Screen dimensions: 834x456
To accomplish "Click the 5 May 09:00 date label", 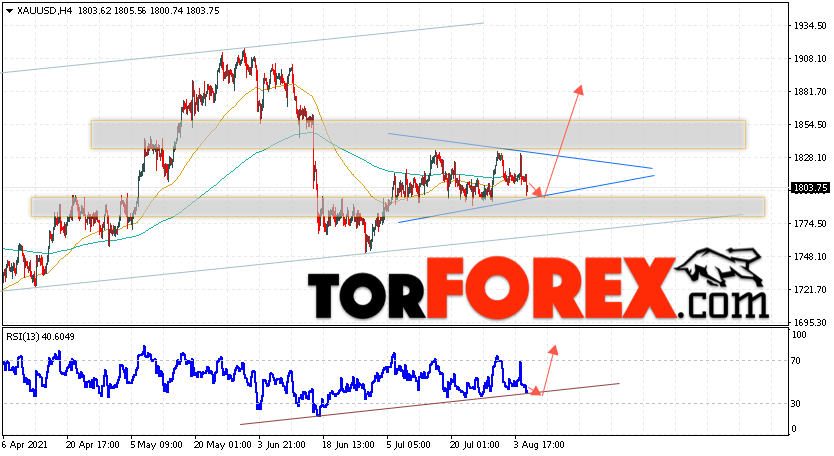I will pyautogui.click(x=156, y=445).
